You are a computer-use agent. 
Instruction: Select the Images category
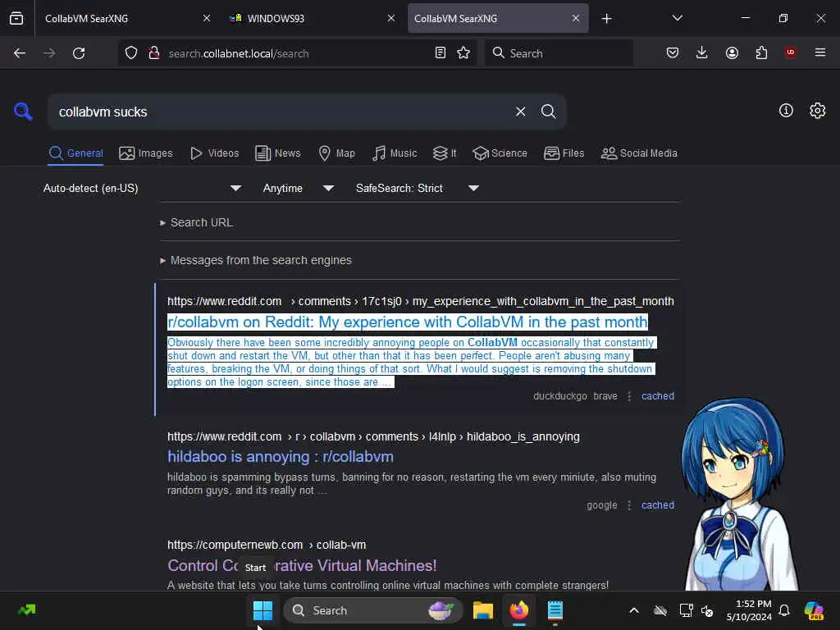146,153
